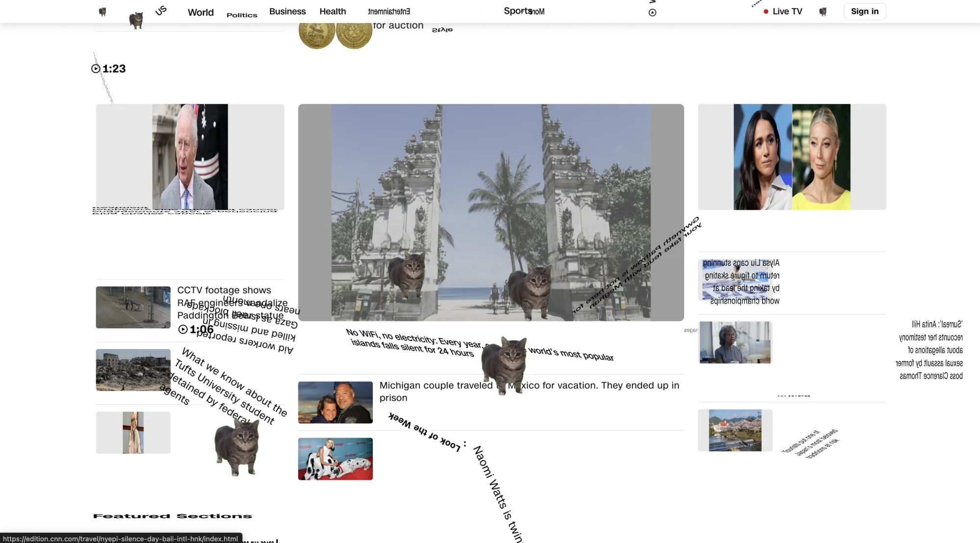Open the Michigan couple traveled to Mexico story

tap(529, 392)
